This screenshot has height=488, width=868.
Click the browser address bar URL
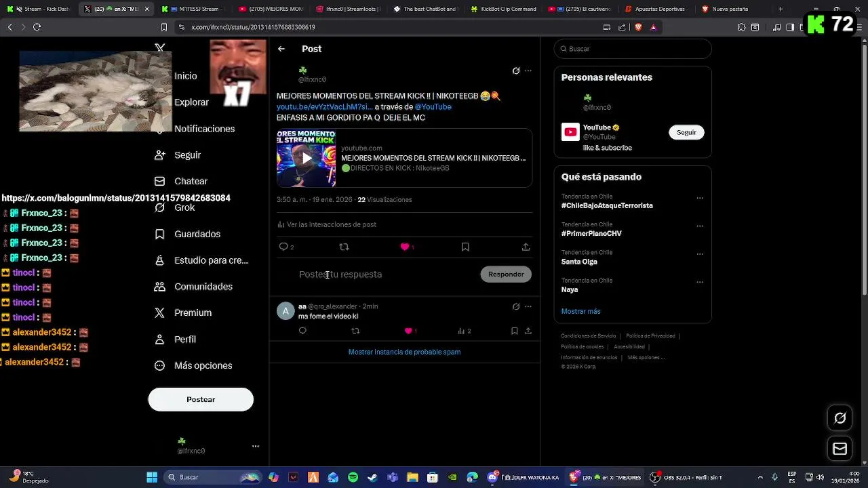253,27
